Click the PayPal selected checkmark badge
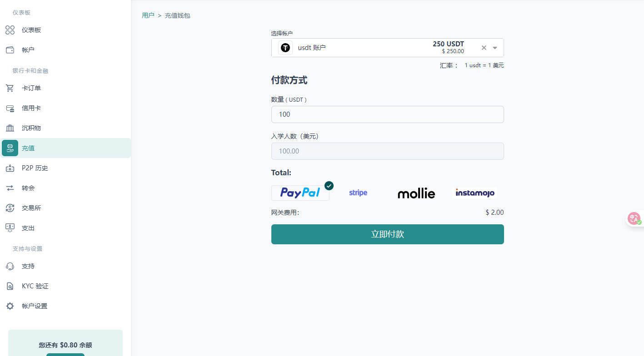 click(x=329, y=186)
